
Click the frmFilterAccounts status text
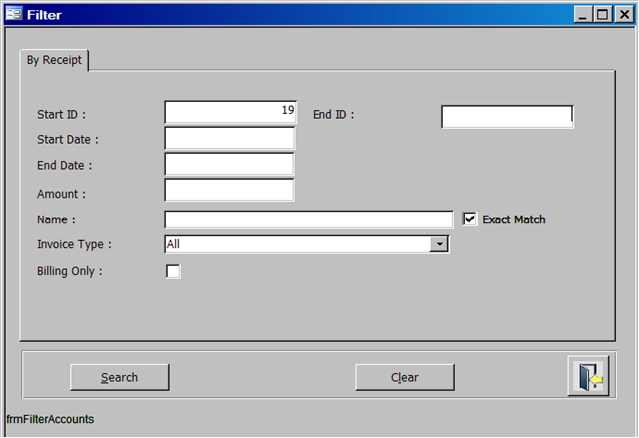point(50,420)
